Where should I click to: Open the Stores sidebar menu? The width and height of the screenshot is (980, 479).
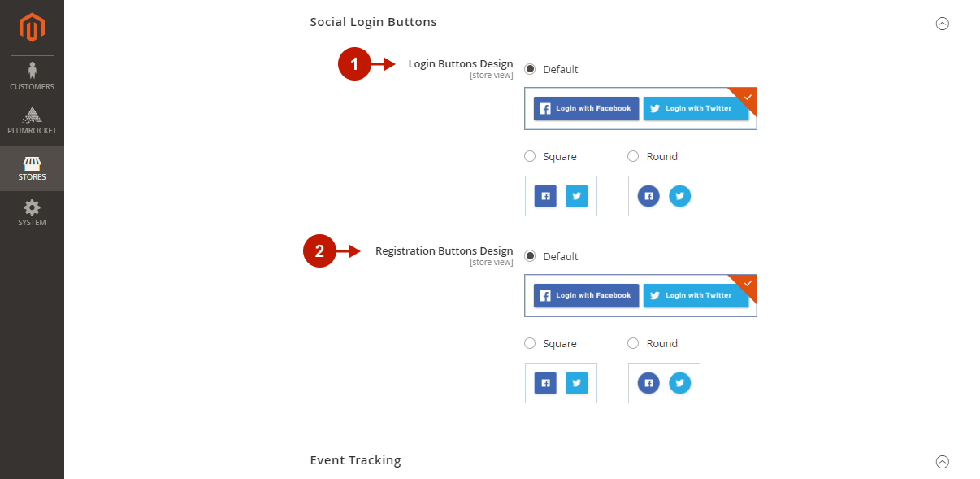pyautogui.click(x=32, y=168)
